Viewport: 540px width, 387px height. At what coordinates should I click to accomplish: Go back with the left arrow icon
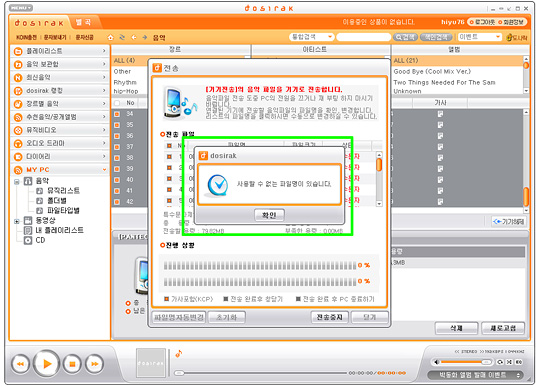click(x=134, y=37)
